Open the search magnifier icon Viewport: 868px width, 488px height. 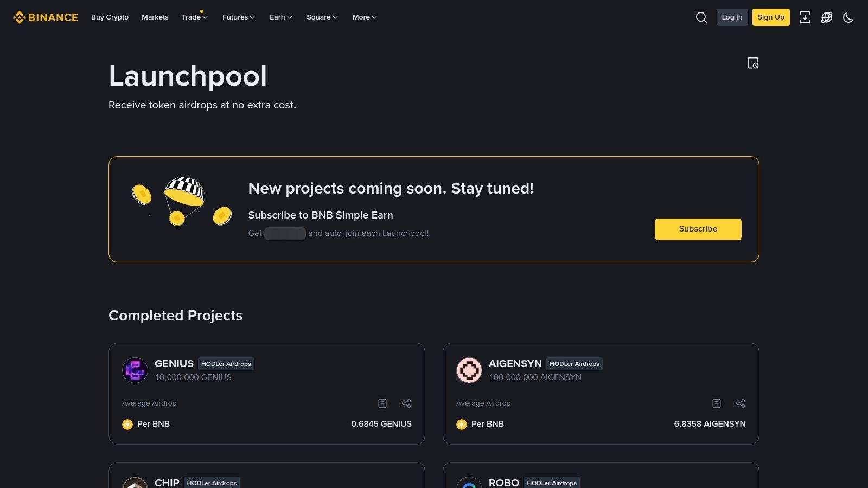701,17
